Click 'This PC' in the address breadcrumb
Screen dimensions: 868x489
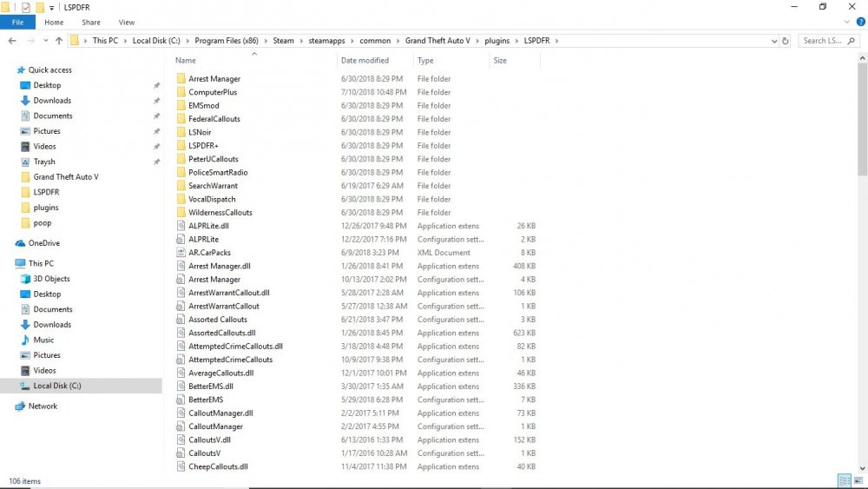(105, 41)
